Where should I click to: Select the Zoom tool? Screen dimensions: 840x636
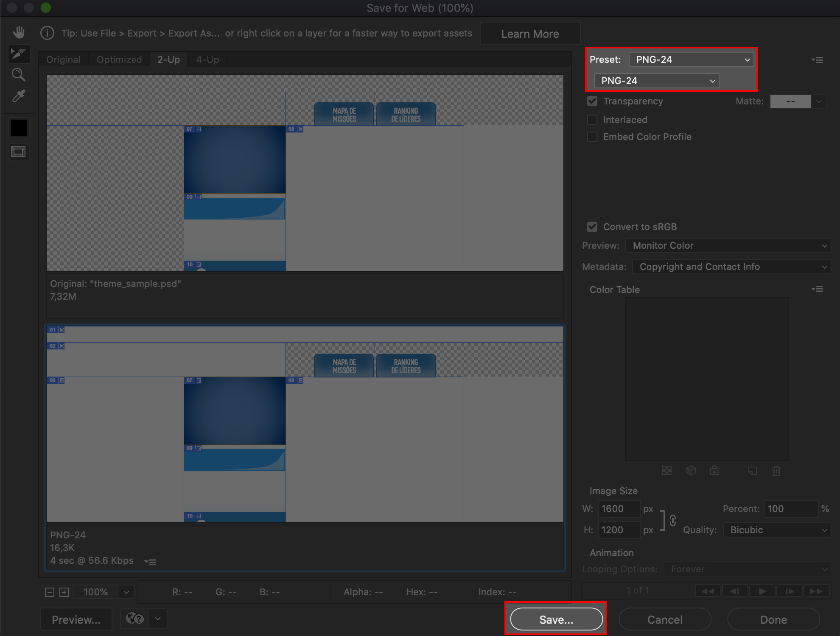coord(19,75)
